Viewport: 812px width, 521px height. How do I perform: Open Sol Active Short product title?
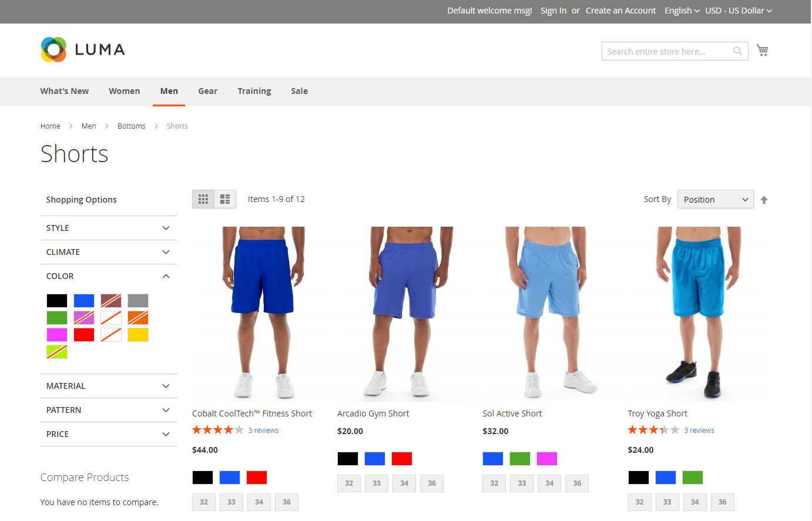click(x=512, y=414)
